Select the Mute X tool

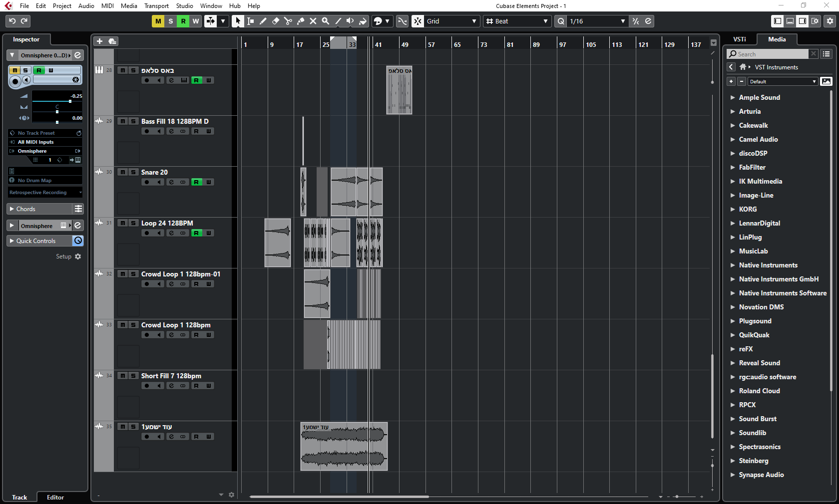click(313, 21)
